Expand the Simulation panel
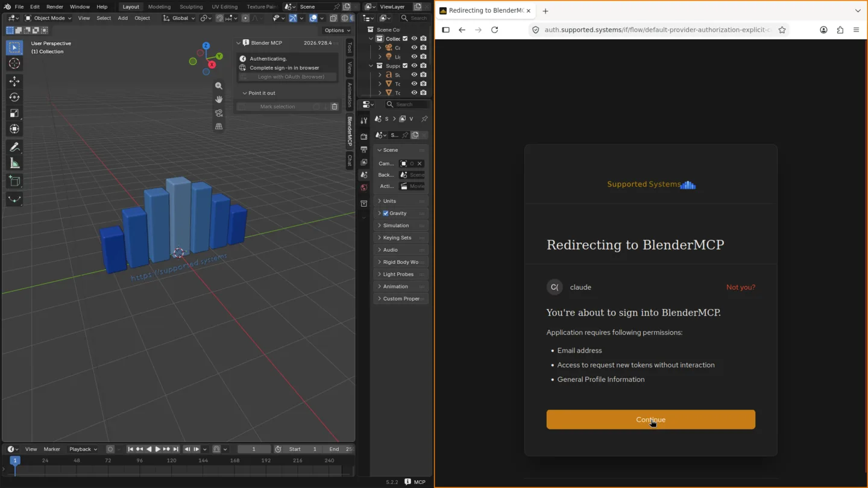Viewport: 868px width, 488px height. click(x=401, y=225)
